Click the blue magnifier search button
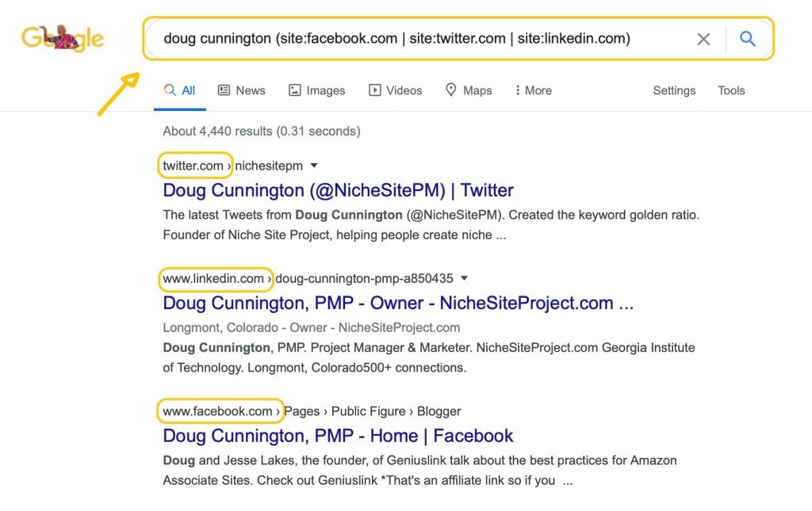Image resolution: width=812 pixels, height=511 pixels. (747, 39)
